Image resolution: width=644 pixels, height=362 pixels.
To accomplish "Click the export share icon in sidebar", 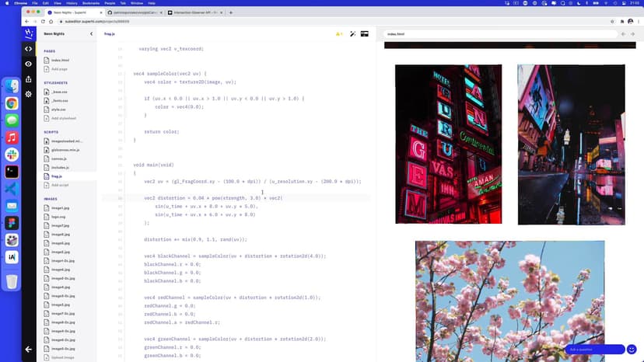I will tap(29, 79).
